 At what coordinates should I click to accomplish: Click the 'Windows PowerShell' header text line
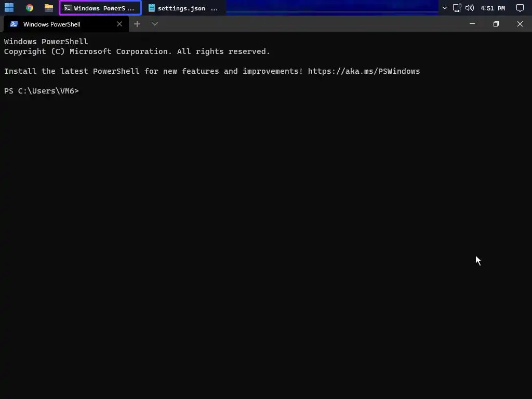(46, 42)
